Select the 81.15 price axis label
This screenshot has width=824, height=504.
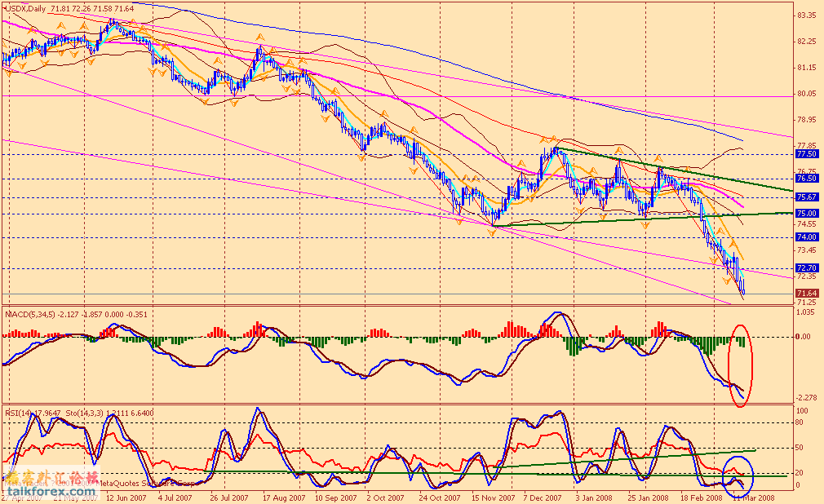click(x=807, y=68)
